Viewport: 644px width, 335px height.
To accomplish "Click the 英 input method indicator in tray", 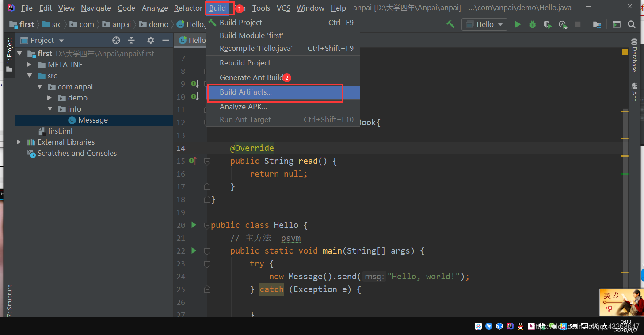I will (605, 327).
